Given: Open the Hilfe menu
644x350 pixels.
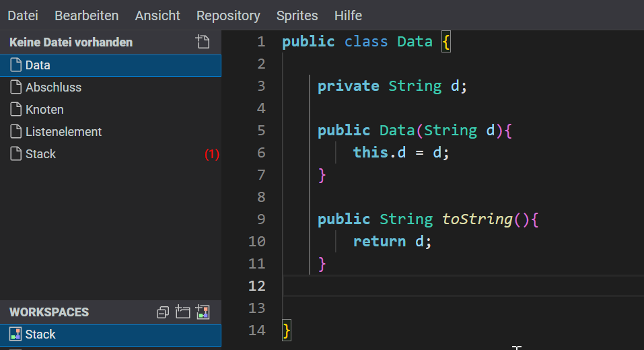Looking at the screenshot, I should click(x=348, y=15).
